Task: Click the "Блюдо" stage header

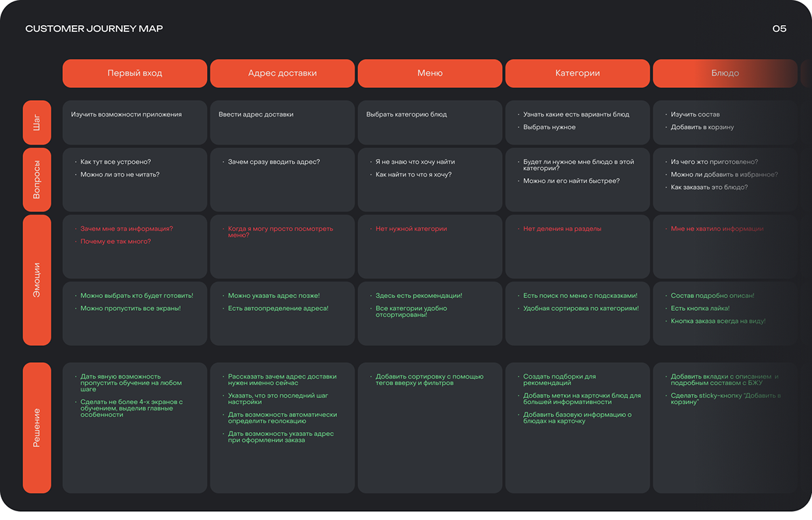Action: 725,73
